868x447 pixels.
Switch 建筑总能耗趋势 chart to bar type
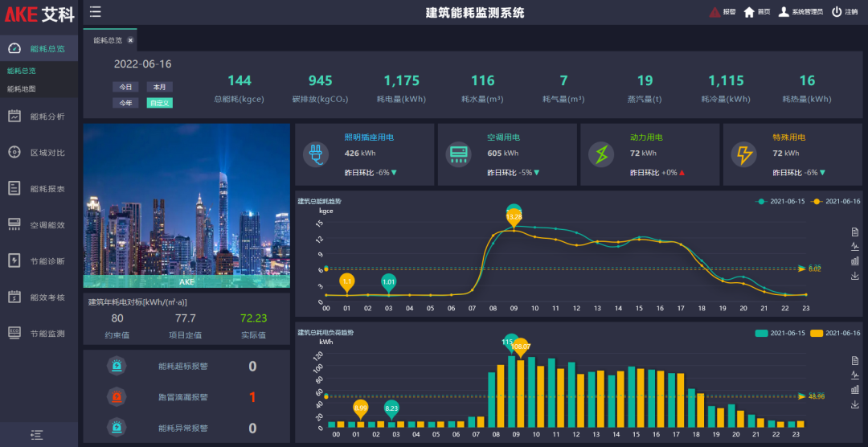point(854,260)
